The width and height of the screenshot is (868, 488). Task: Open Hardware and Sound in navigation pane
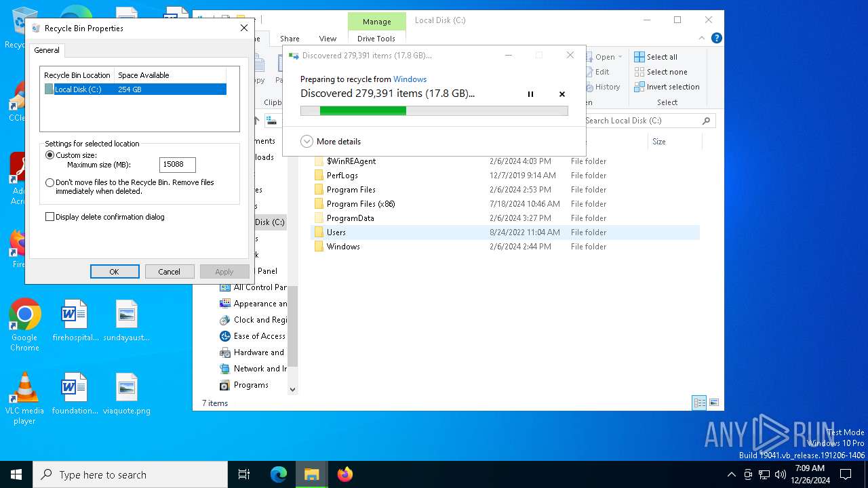(253, 352)
